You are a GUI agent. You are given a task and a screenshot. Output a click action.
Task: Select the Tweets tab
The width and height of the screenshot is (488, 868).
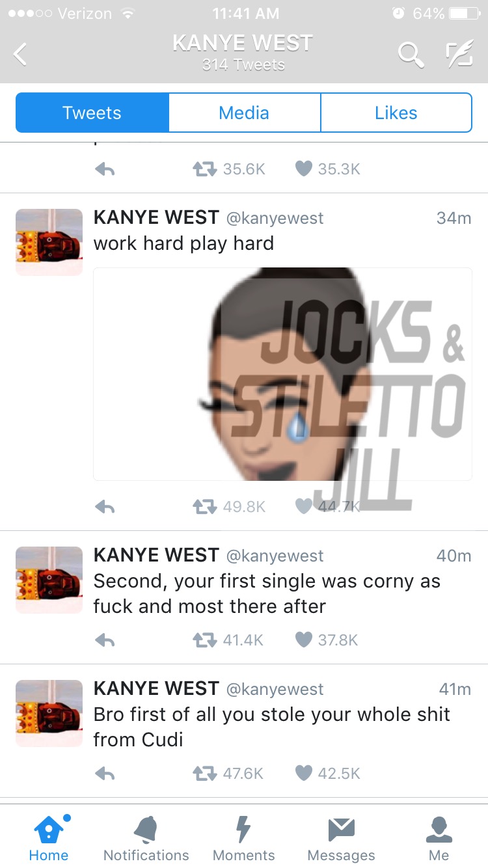coord(92,113)
